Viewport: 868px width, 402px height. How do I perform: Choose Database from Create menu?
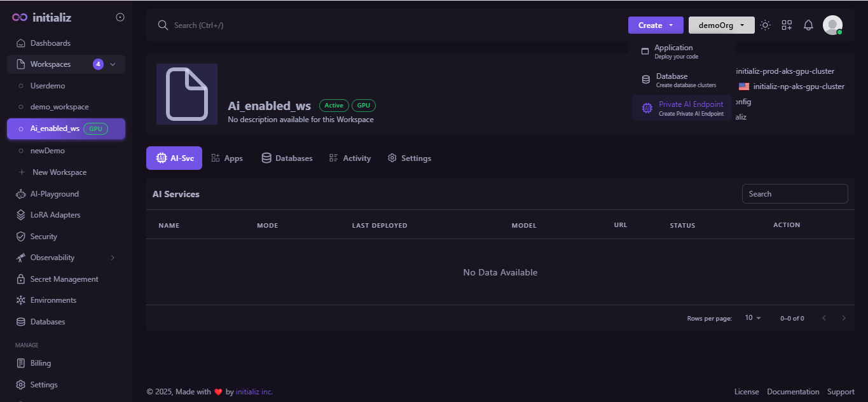[682, 80]
